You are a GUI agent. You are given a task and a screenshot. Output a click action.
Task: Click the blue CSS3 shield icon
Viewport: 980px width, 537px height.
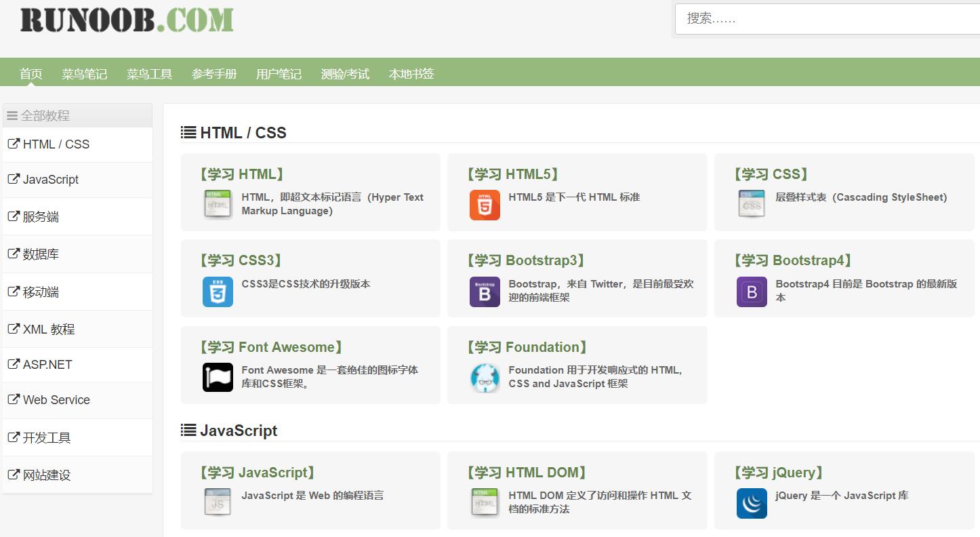[x=218, y=292]
